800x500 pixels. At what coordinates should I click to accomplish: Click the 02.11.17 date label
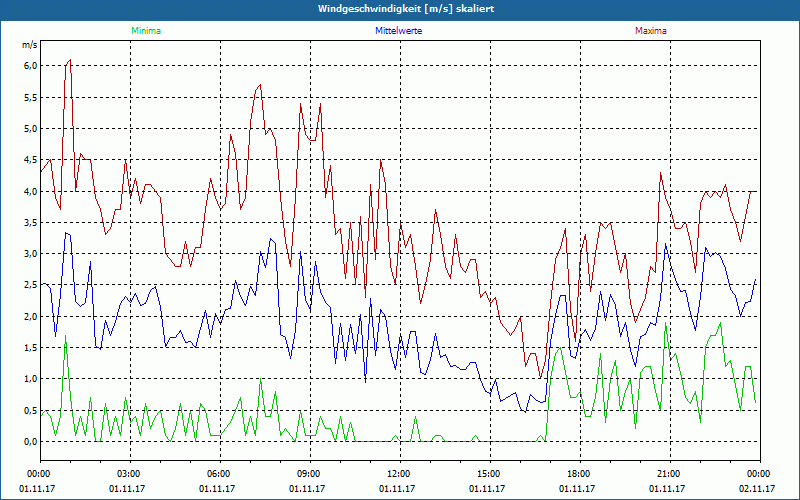[x=758, y=488]
